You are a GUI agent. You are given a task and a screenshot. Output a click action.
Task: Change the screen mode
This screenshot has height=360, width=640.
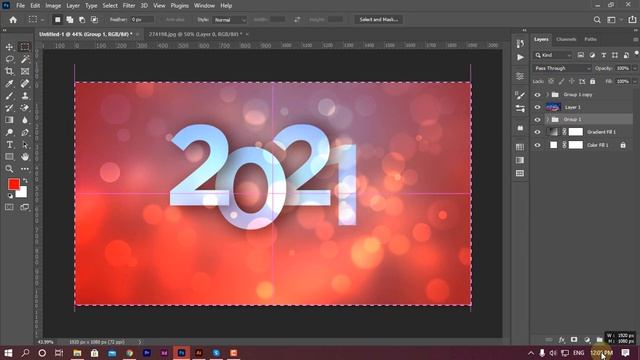click(x=24, y=207)
